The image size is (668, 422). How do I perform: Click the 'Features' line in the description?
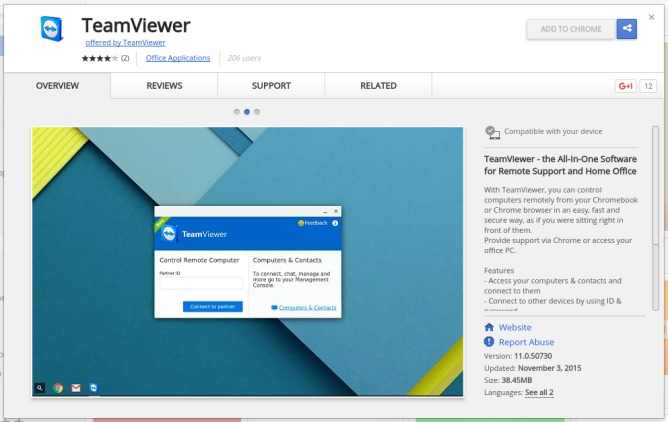499,270
